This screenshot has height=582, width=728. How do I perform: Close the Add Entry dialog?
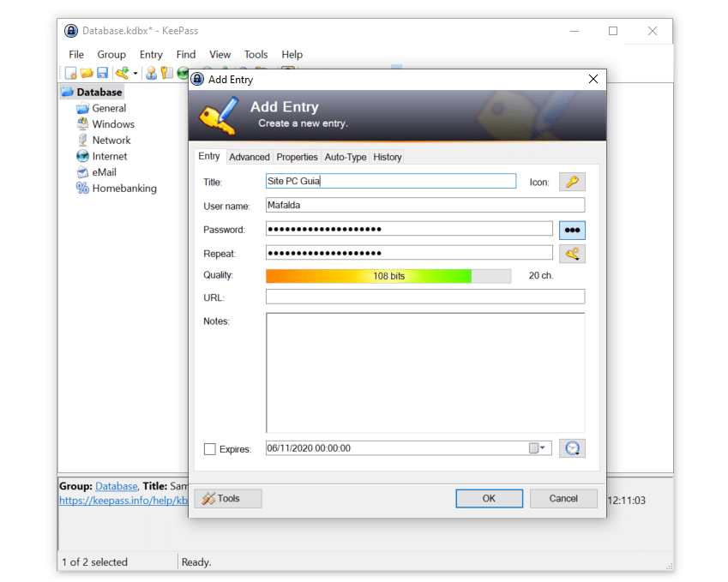593,80
